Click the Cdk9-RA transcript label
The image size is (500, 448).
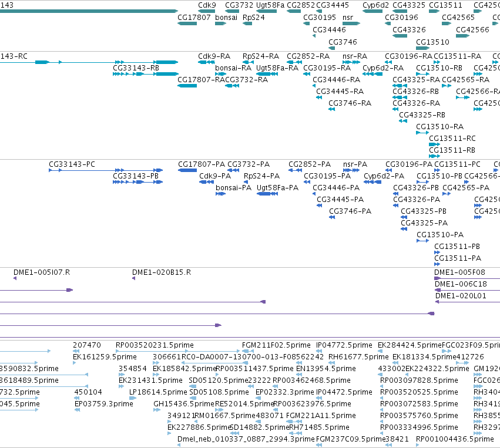[x=214, y=56]
